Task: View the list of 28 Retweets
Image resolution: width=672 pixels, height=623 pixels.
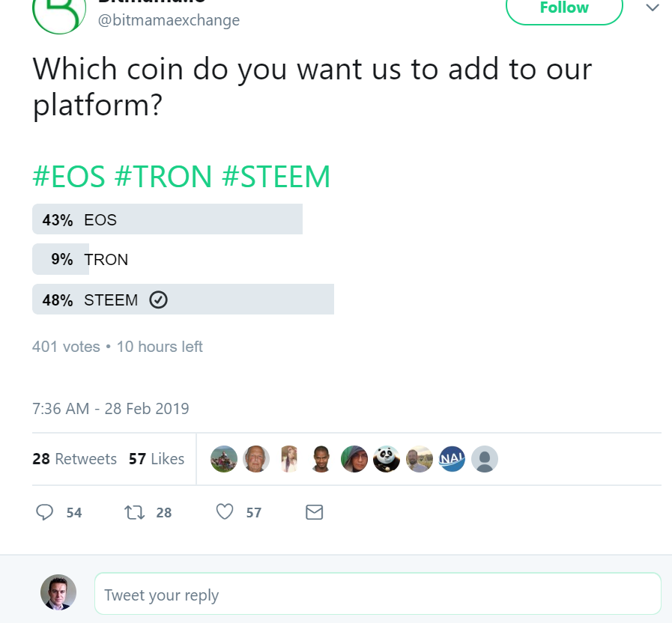Action: point(74,459)
